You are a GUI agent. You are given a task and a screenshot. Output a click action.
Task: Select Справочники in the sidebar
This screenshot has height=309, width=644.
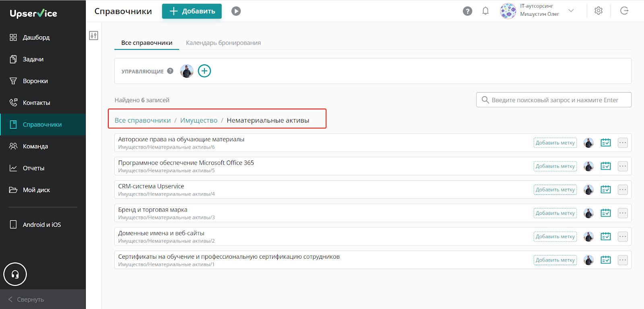[43, 124]
